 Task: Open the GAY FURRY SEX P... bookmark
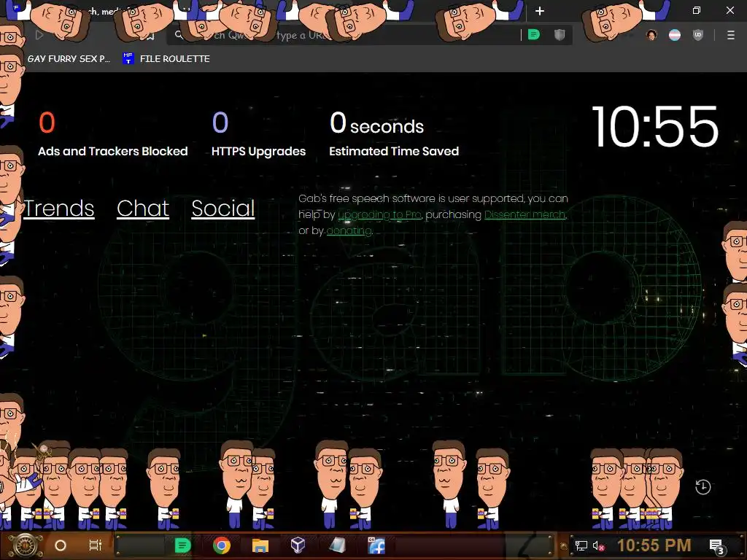(68, 58)
